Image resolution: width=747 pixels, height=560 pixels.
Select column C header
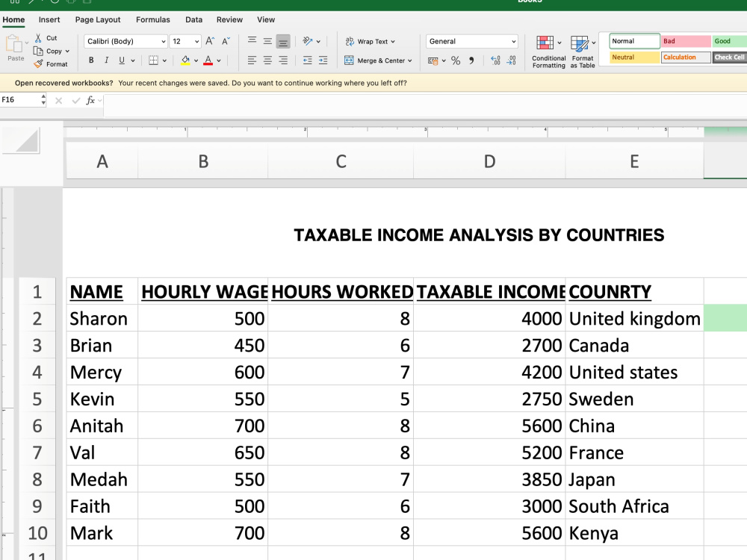tap(341, 161)
